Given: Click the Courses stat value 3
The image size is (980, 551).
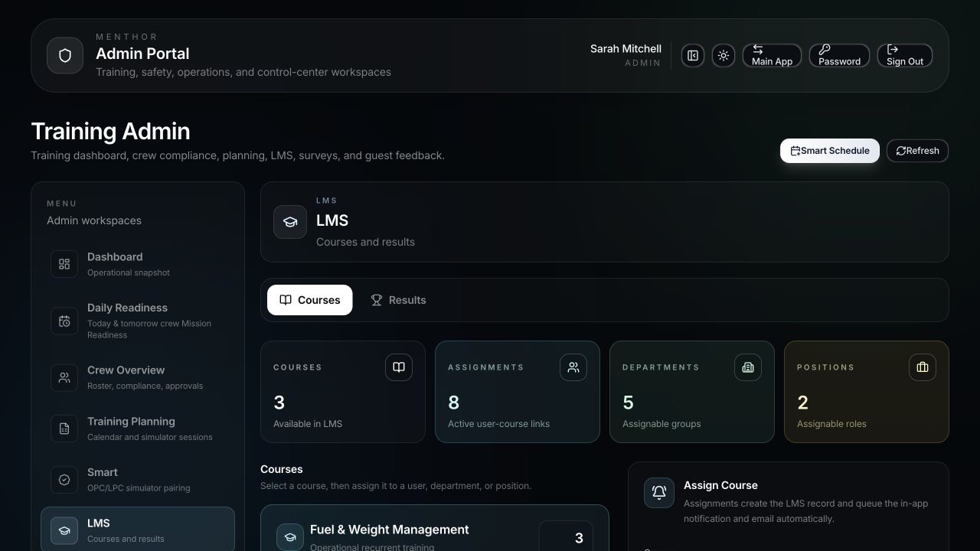Looking at the screenshot, I should tap(279, 403).
